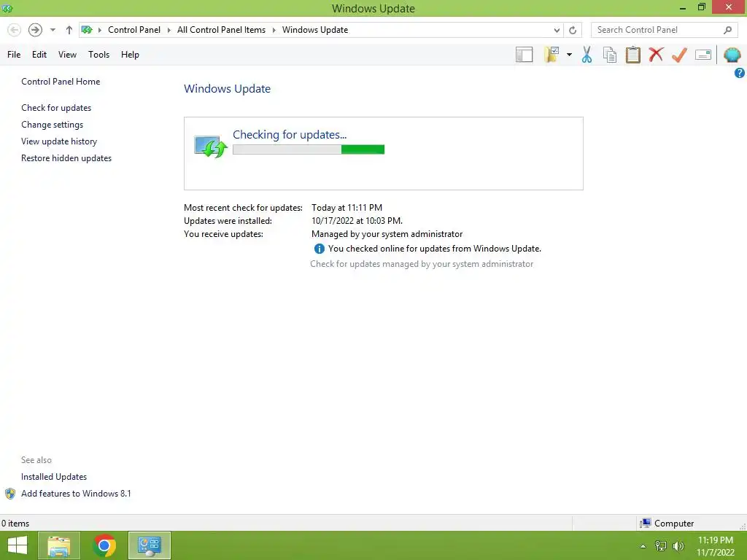Open the File menu
The image size is (747, 560).
pyautogui.click(x=14, y=55)
